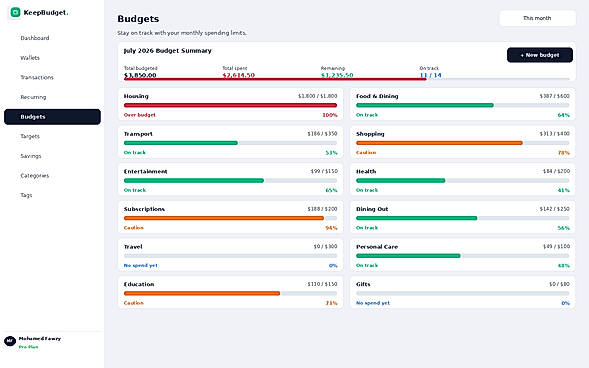The image size is (589, 368).
Task: Click the Entertainment card title
Action: [x=145, y=171]
